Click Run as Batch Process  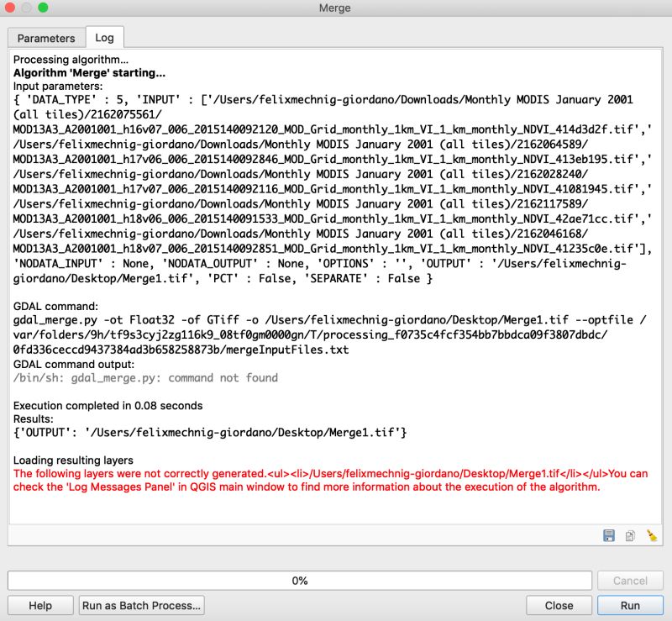tap(141, 605)
